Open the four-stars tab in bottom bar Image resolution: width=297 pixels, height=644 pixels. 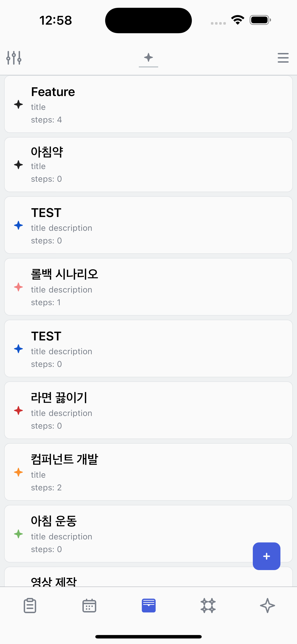click(208, 606)
